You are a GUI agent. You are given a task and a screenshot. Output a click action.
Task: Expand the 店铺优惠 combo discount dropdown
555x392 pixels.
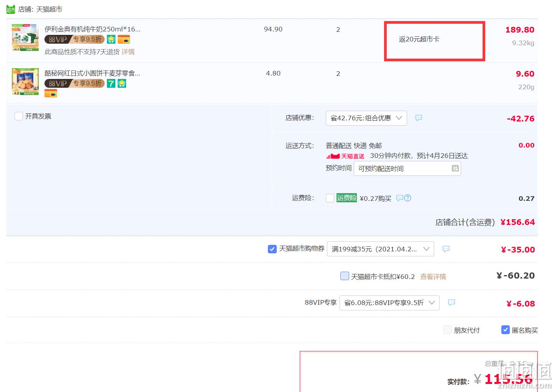[x=366, y=118]
